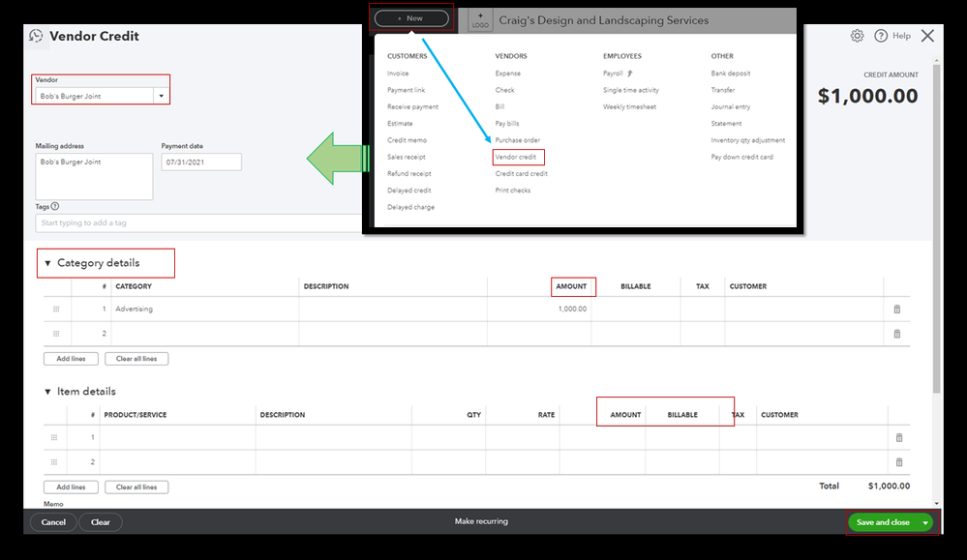Viewport: 967px width, 560px height.
Task: Click the company LOGO placeholder icon
Action: click(x=480, y=20)
